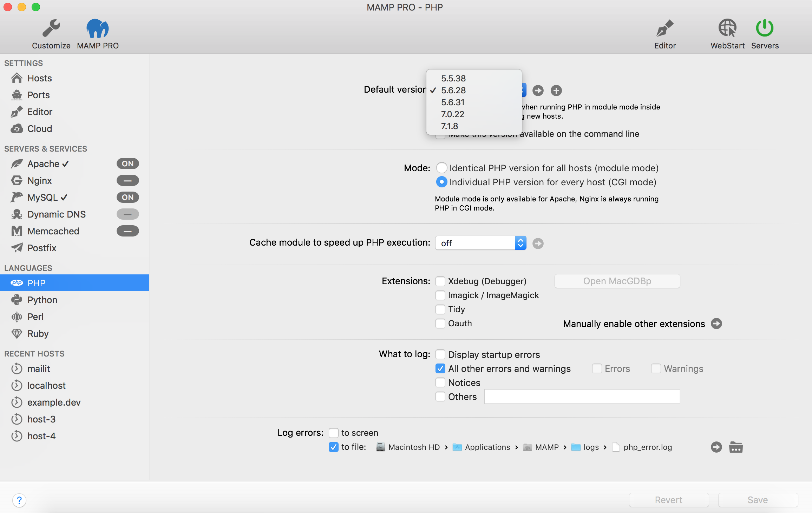Click the folder browse icon for log file
The width and height of the screenshot is (812, 513).
[x=736, y=447]
